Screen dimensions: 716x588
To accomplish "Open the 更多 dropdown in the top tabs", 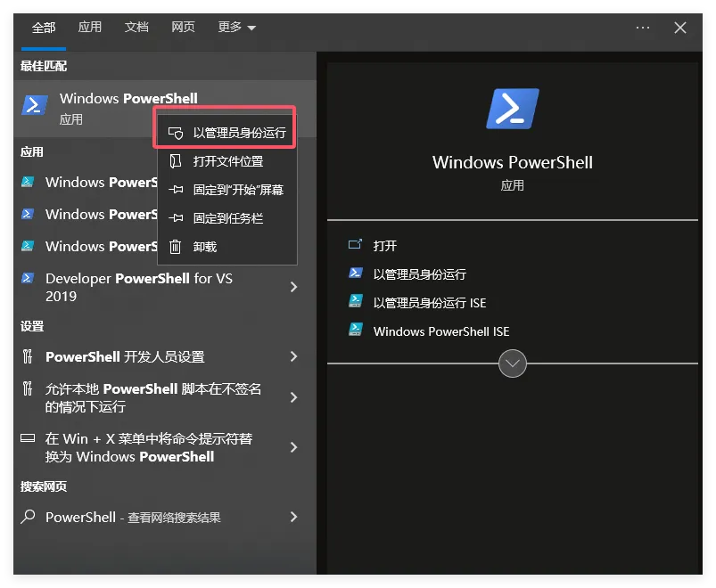I will click(236, 28).
